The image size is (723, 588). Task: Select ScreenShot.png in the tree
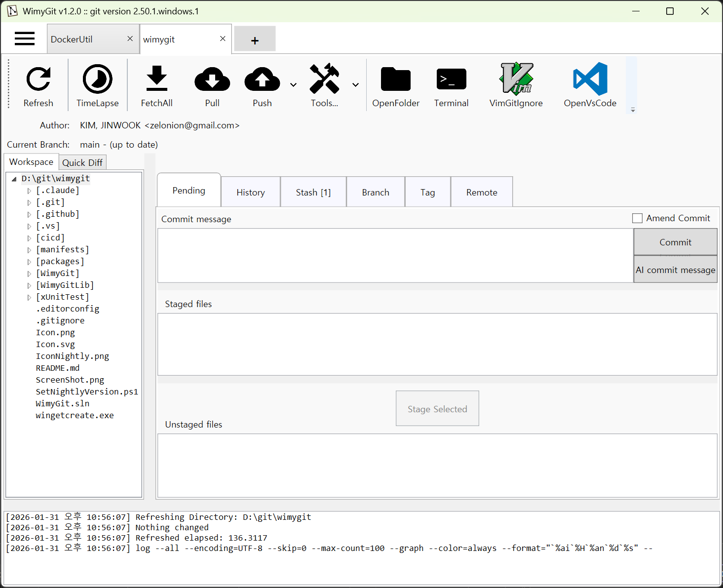[70, 380]
